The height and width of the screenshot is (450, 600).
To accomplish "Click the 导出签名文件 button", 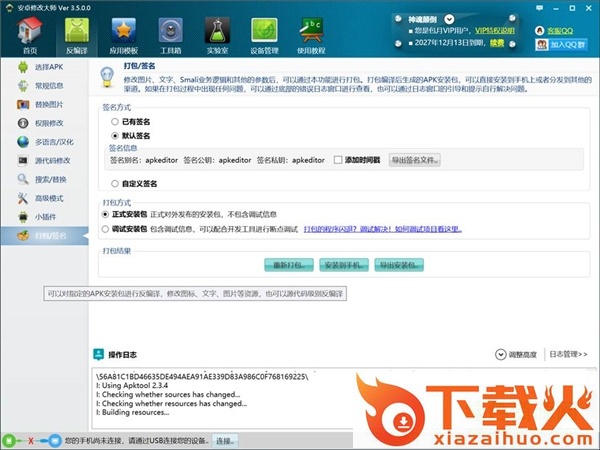I will click(x=414, y=159).
